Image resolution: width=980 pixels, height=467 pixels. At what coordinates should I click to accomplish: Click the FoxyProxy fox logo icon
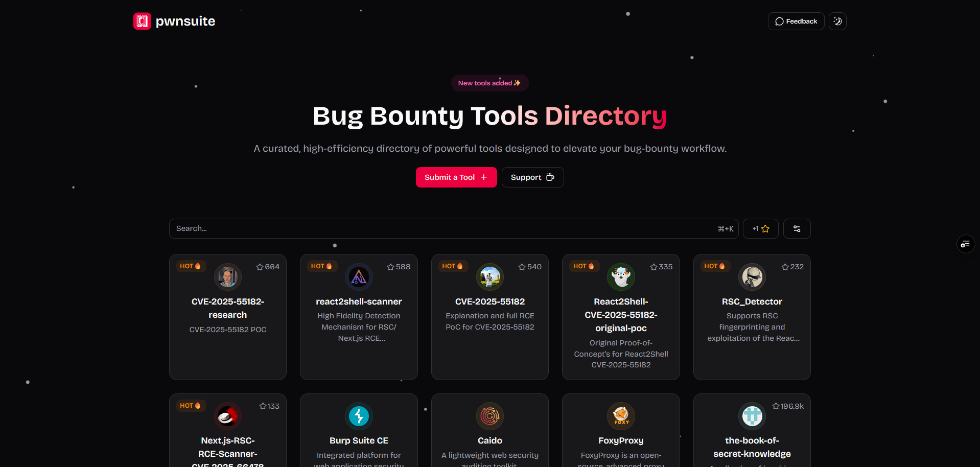pyautogui.click(x=621, y=416)
